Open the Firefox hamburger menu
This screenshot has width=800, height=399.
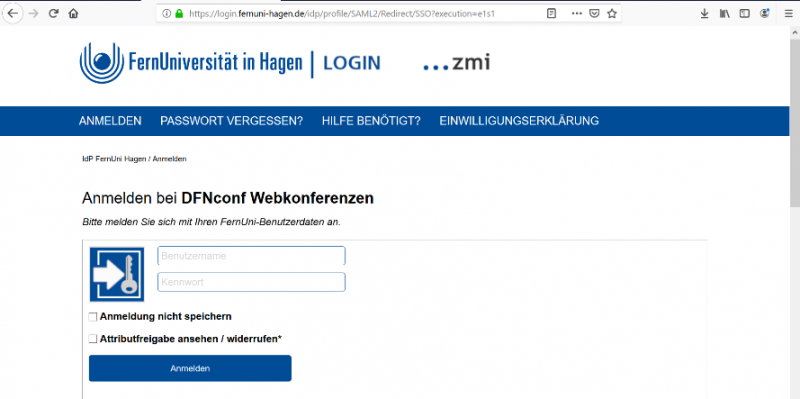[x=789, y=14]
